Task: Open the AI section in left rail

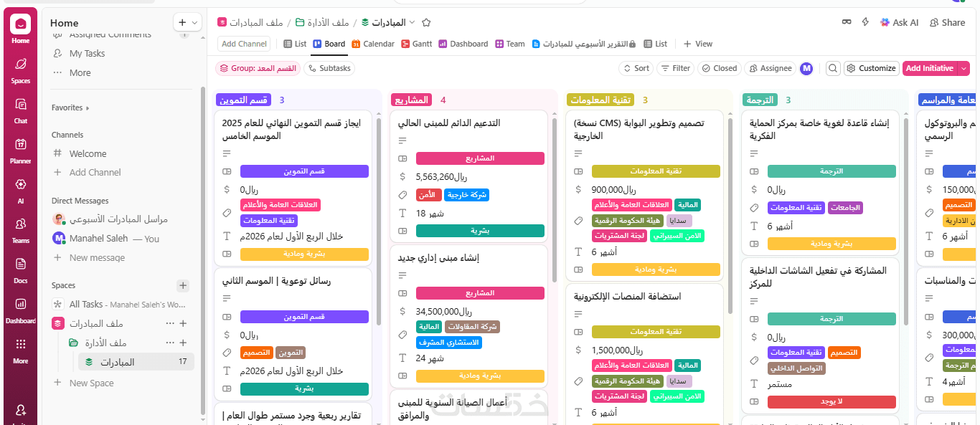Action: (x=21, y=190)
